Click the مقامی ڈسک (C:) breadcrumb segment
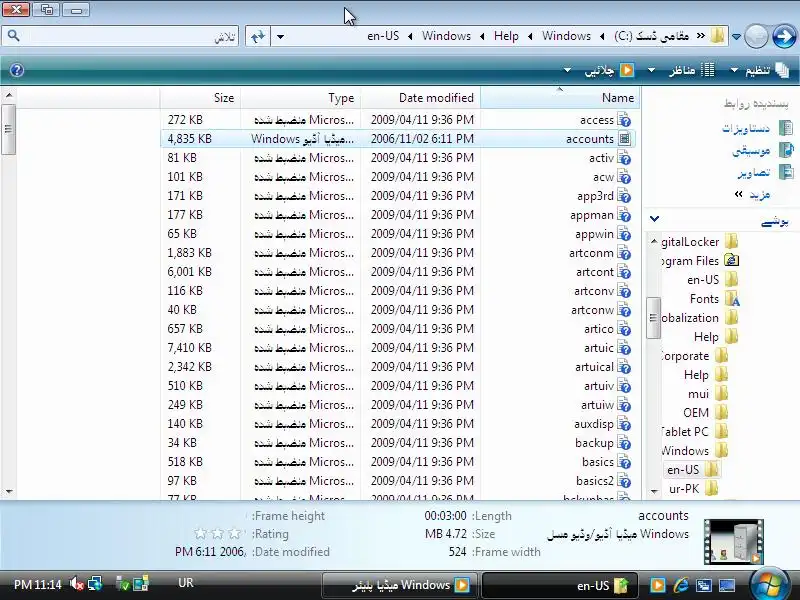Image resolution: width=800 pixels, height=600 pixels. pyautogui.click(x=652, y=36)
